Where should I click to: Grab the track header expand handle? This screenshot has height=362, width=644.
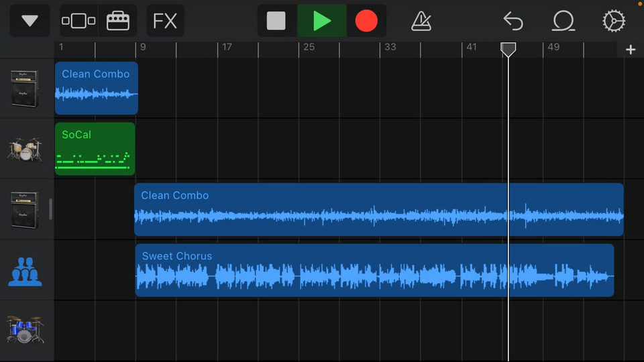pyautogui.click(x=50, y=209)
